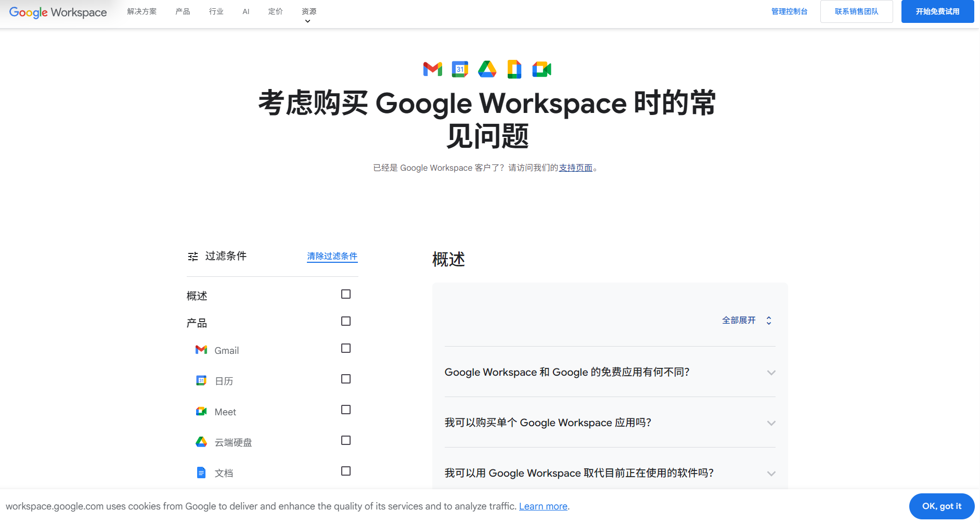Click the Meet icon in the hero header
The height and width of the screenshot is (523, 980).
[541, 69]
